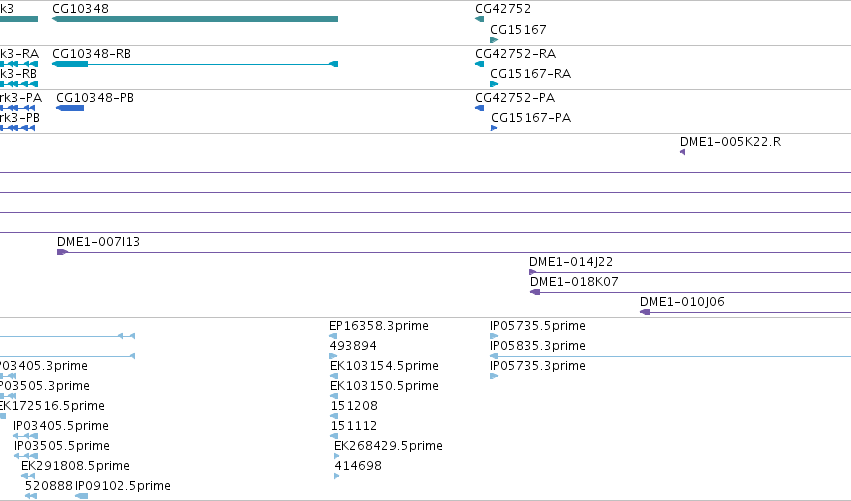The width and height of the screenshot is (851, 501).
Task: Select the CG15167-PA protein arrow
Action: (494, 128)
